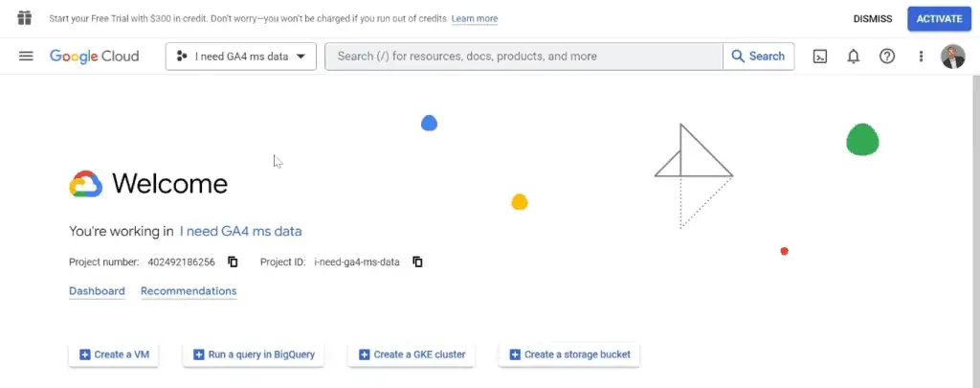Open the main navigation hamburger menu

[26, 57]
